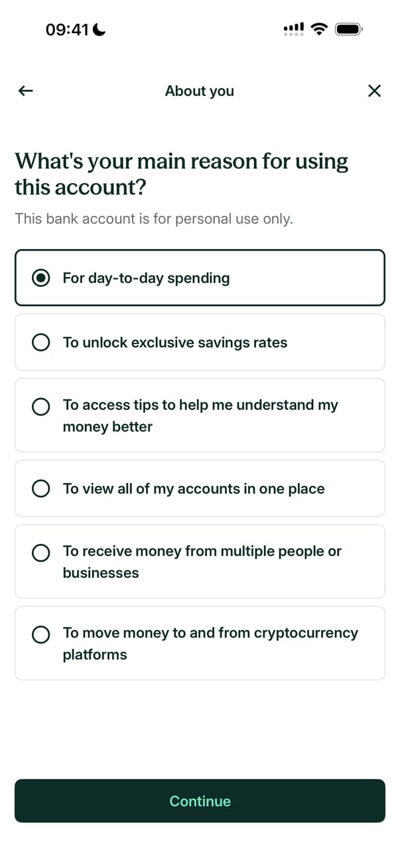Screen dimensions: 400x868
Task: Pick the view all accounts radio button
Action: coord(41,489)
